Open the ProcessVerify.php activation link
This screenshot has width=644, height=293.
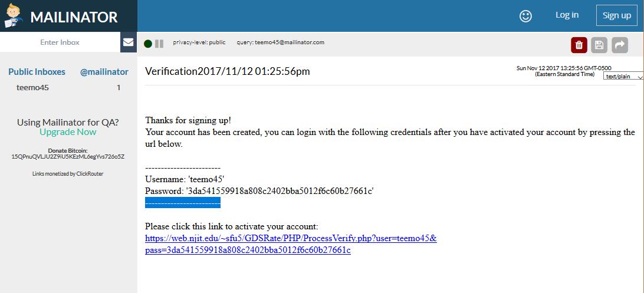pos(291,244)
